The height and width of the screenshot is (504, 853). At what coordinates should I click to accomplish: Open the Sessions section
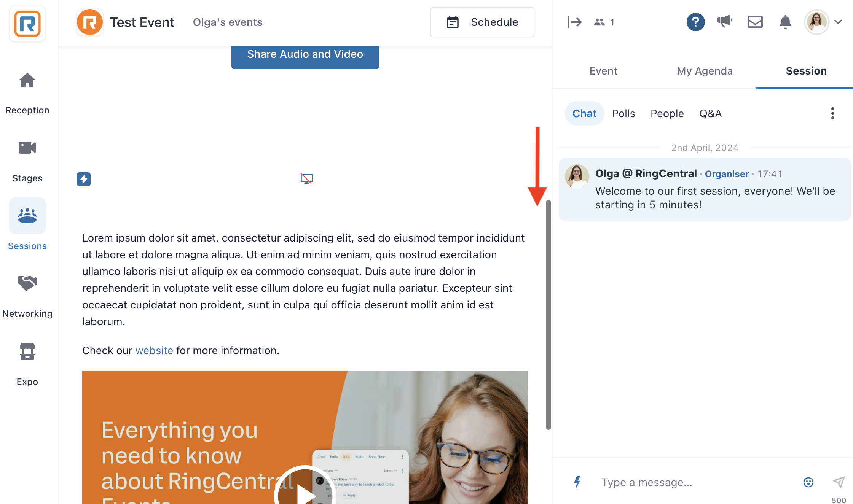point(27,224)
